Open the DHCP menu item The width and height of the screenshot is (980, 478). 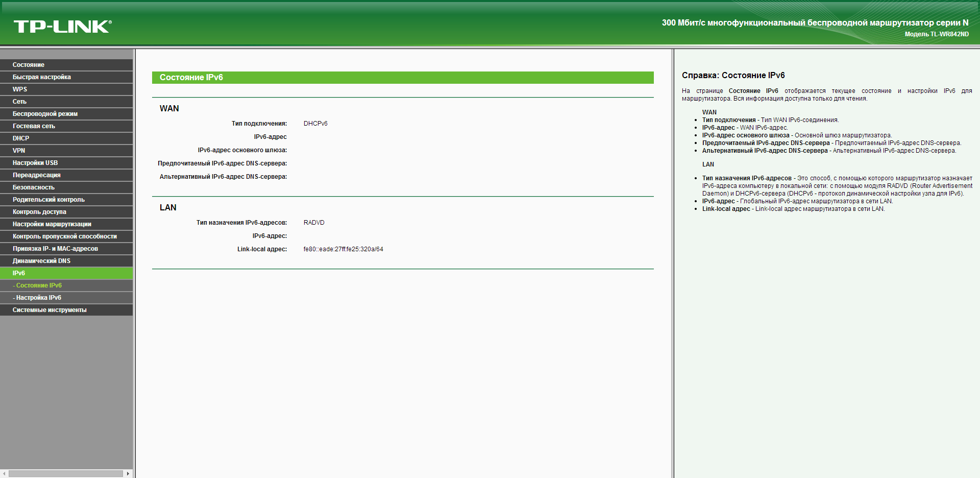point(66,138)
